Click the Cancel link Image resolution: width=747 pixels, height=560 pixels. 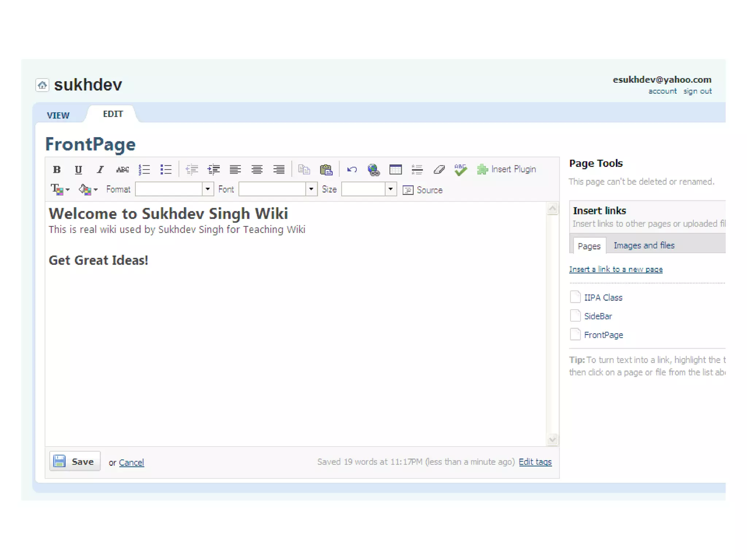[x=131, y=462]
